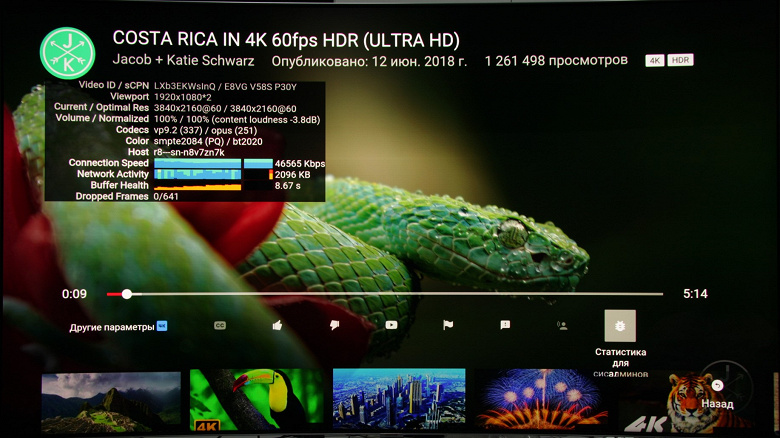Click the red playback scrubber handle
The image size is (780, 438).
pyautogui.click(x=127, y=294)
